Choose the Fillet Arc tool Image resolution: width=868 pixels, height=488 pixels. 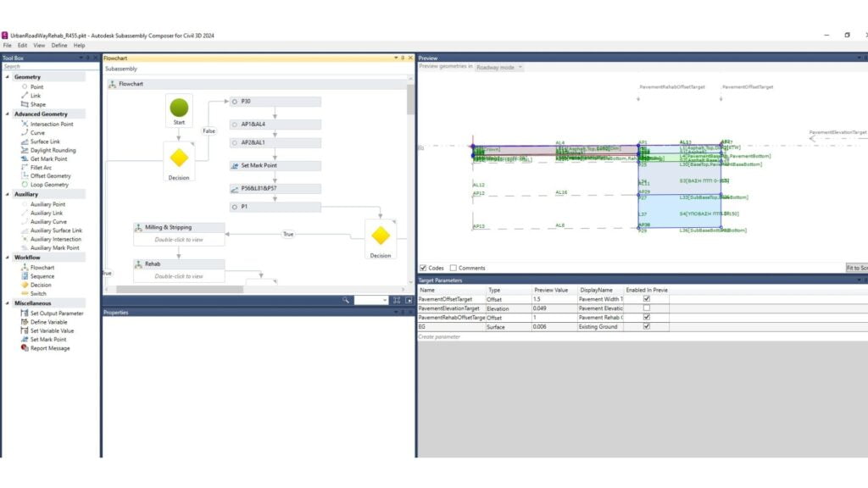click(x=42, y=167)
